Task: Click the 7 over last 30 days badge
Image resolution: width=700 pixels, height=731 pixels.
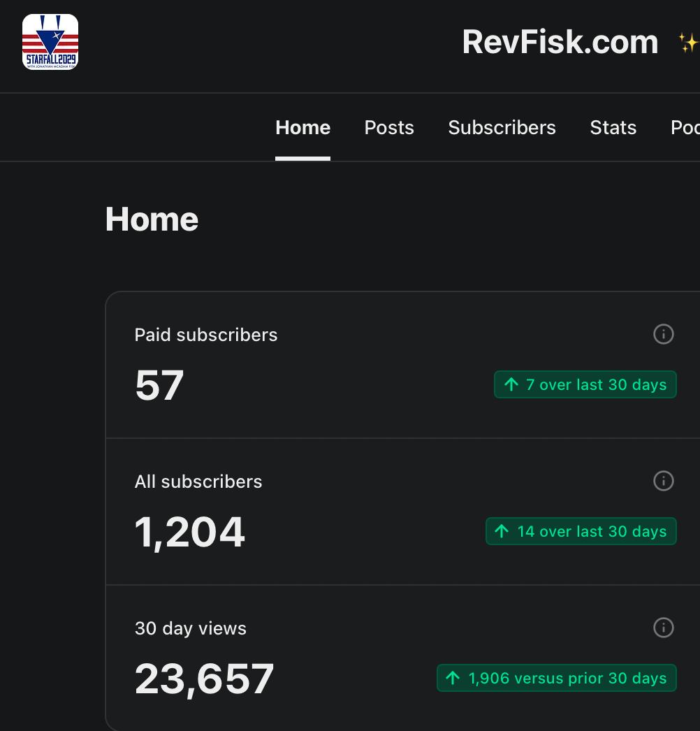Action: click(585, 384)
